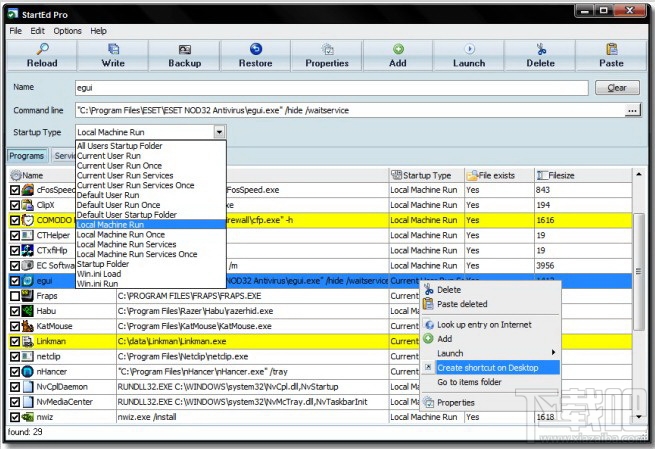The height and width of the screenshot is (449, 655).
Task: Select Win.ini Load option
Action: 151,274
